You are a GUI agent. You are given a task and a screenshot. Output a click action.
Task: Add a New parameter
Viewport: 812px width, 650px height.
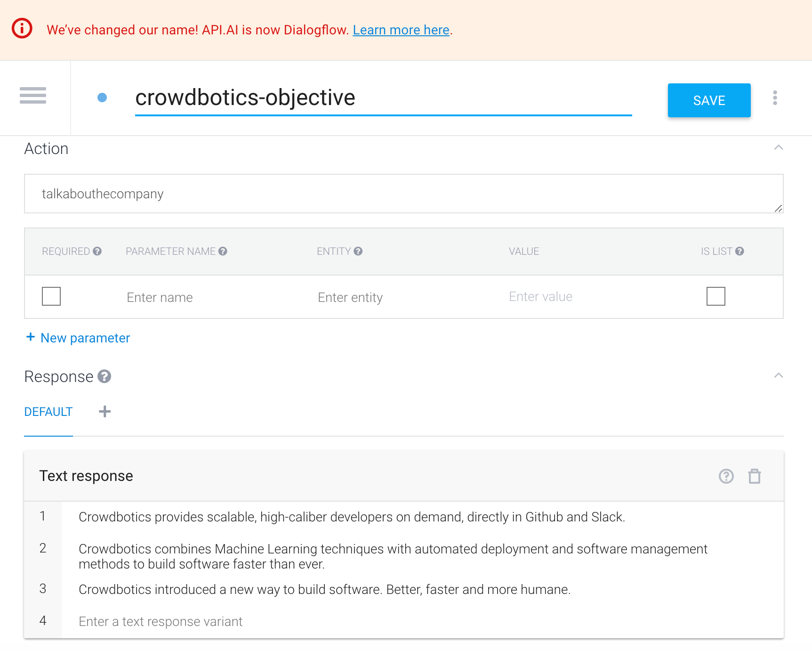click(78, 338)
